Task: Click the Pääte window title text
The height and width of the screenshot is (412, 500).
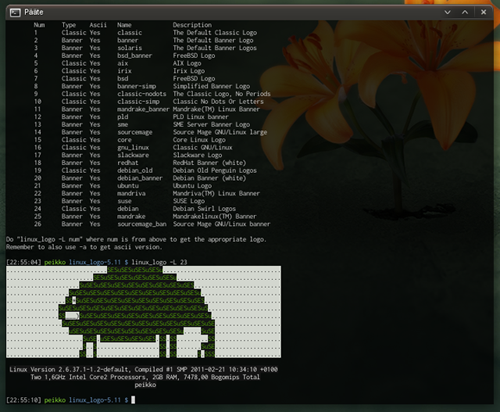Action: [x=34, y=12]
